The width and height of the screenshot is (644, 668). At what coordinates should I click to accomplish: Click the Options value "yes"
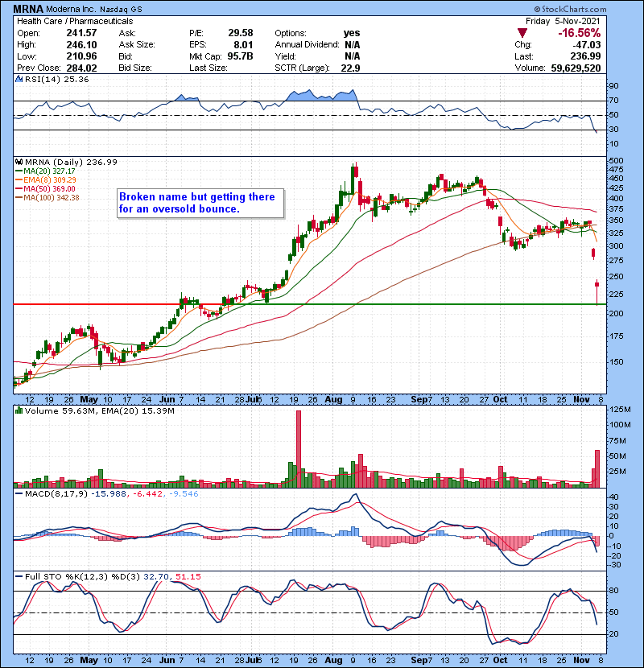[352, 33]
